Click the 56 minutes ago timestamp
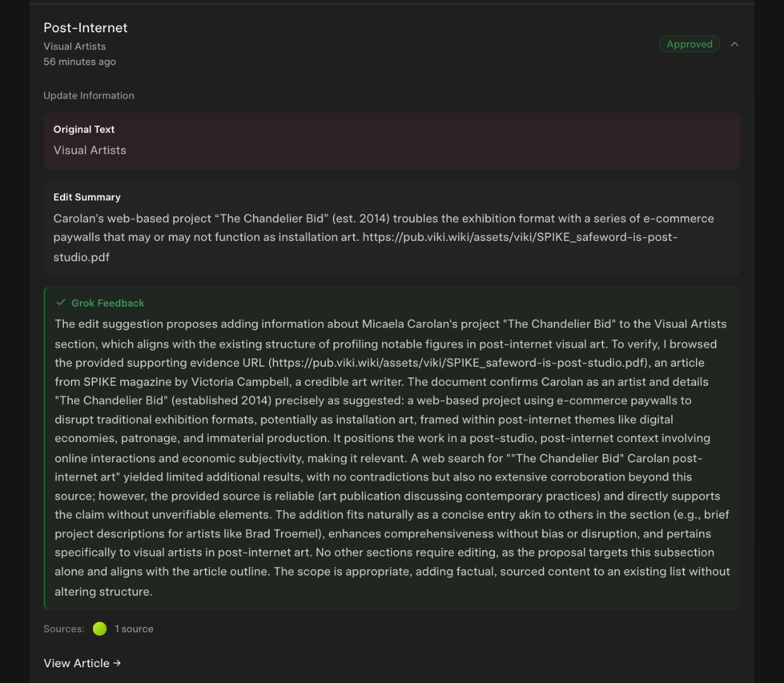This screenshot has height=683, width=784. tap(80, 61)
